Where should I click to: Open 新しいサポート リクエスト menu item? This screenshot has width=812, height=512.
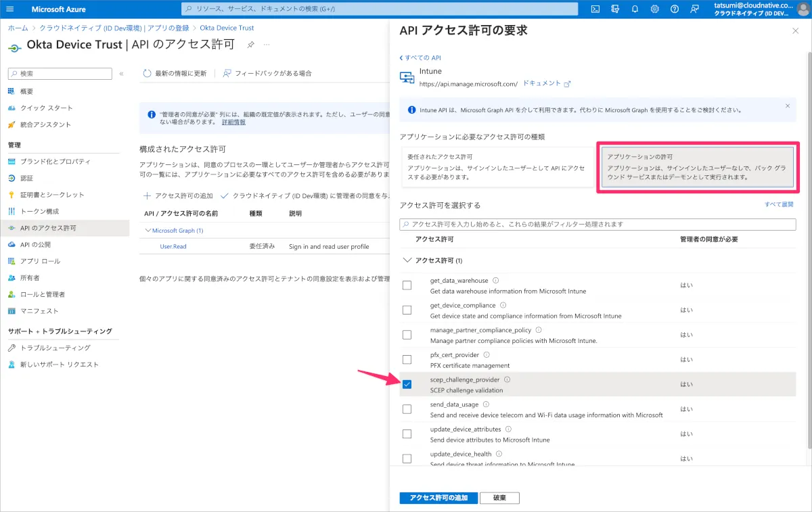60,365
